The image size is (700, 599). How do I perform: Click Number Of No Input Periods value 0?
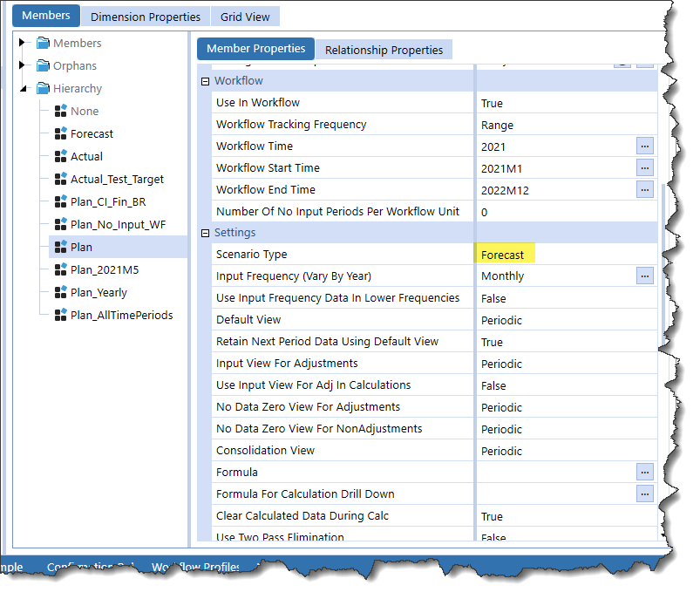[484, 213]
